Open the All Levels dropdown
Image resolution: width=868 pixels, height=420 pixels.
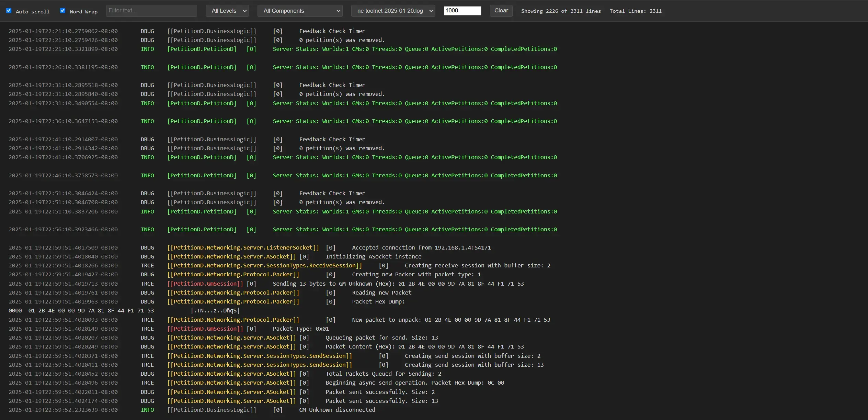[x=227, y=11]
